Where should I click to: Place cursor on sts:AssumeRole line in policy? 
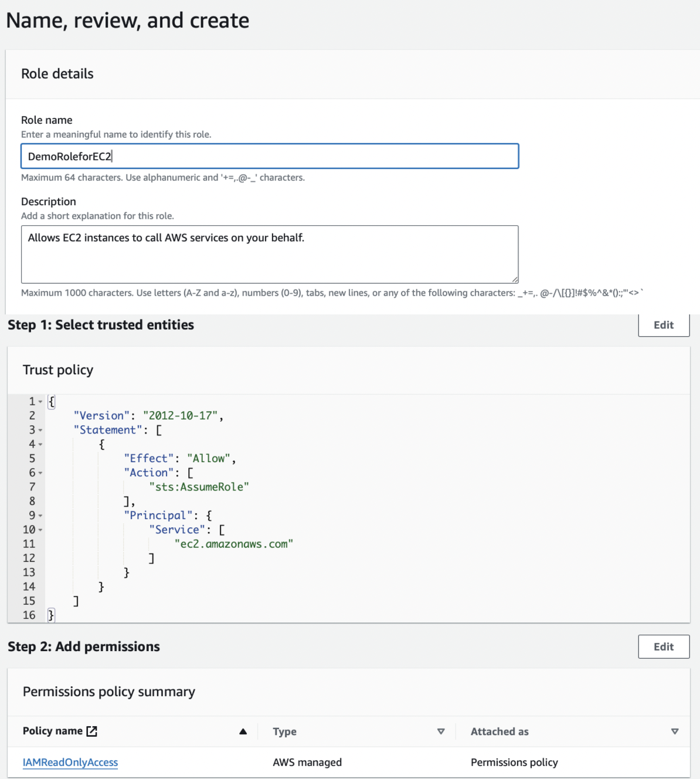pyautogui.click(x=199, y=487)
